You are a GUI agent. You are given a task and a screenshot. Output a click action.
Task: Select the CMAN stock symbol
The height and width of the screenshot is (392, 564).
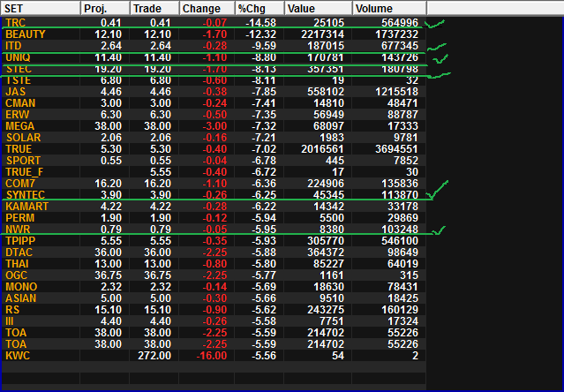20,103
